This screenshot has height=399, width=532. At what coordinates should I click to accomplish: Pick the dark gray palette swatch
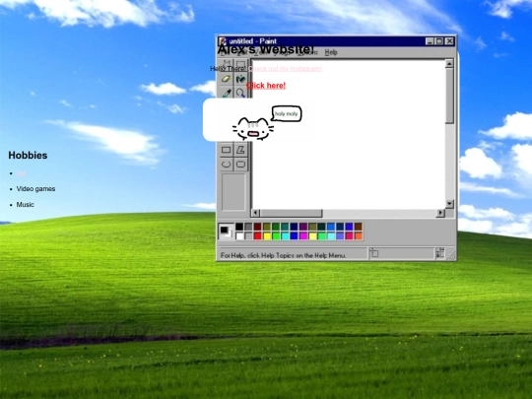248,227
